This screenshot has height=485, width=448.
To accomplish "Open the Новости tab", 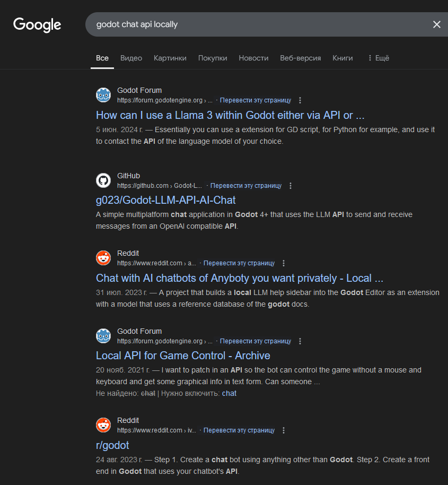I will click(253, 58).
